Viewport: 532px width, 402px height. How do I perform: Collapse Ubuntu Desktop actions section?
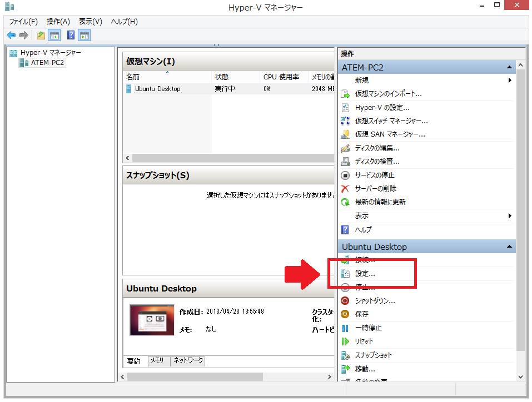[509, 247]
